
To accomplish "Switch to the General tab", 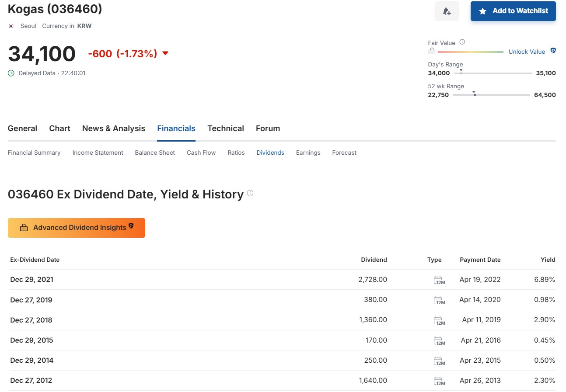I will coord(22,128).
